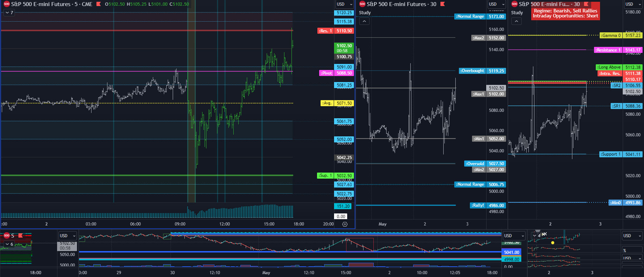Click the crossed-arrows icon in the bottom-right mini chart

(544, 234)
